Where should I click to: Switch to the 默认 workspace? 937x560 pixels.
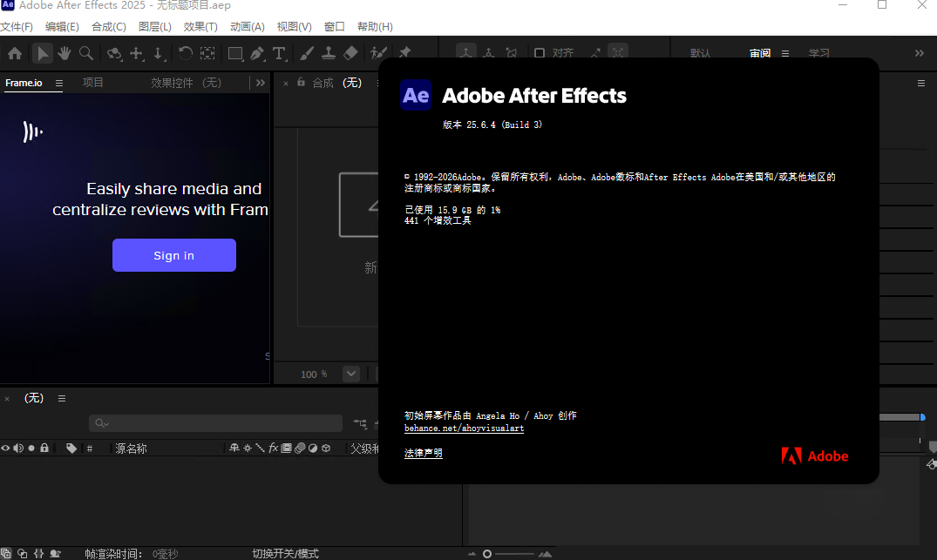[x=701, y=53]
